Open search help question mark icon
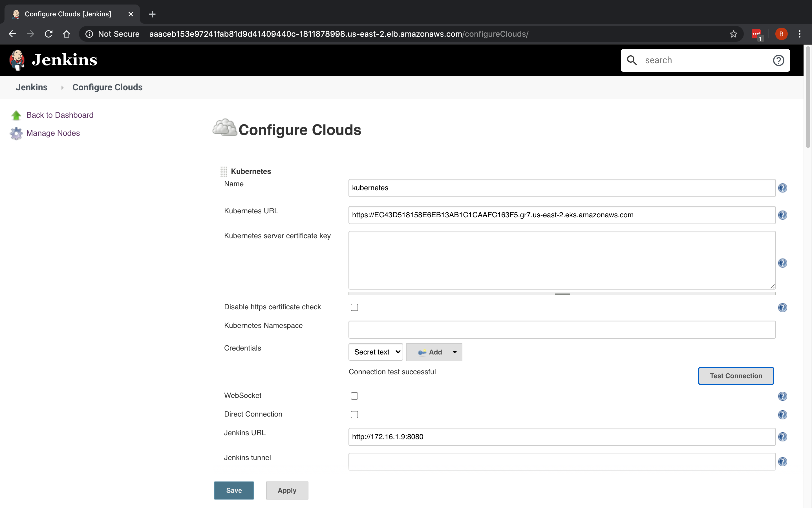The width and height of the screenshot is (812, 508). 778,60
